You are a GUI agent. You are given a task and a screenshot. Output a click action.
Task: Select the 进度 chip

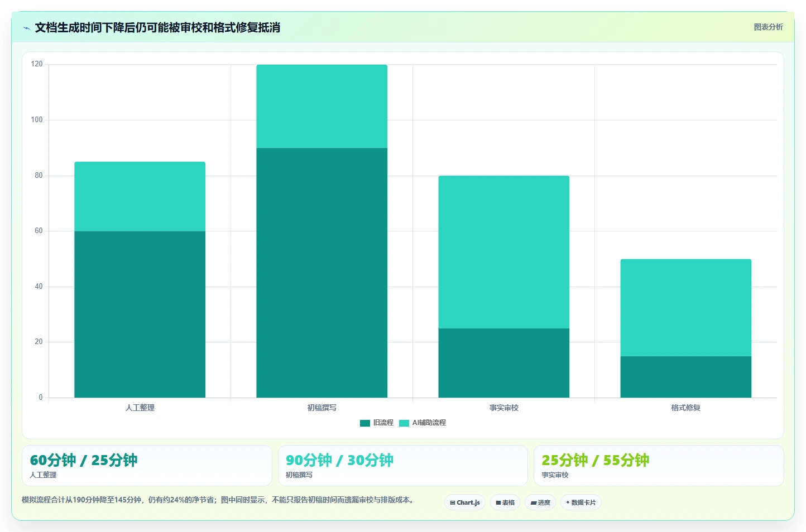tap(540, 502)
